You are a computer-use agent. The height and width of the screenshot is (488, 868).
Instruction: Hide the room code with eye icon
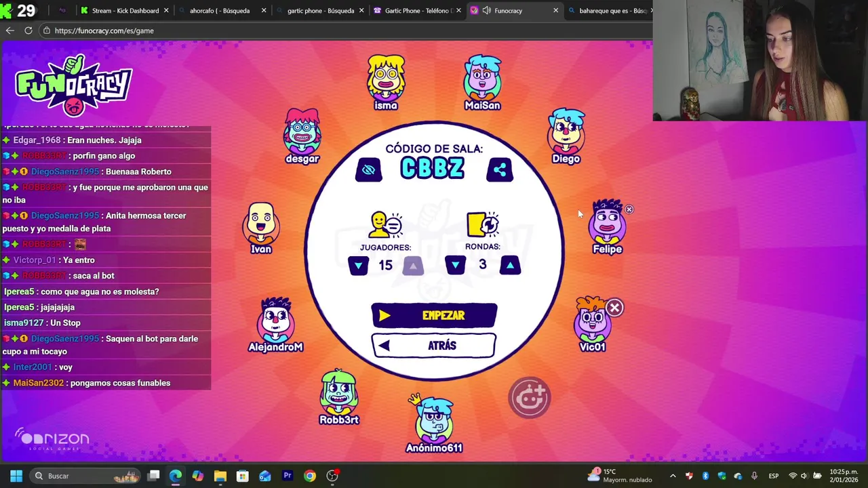368,169
